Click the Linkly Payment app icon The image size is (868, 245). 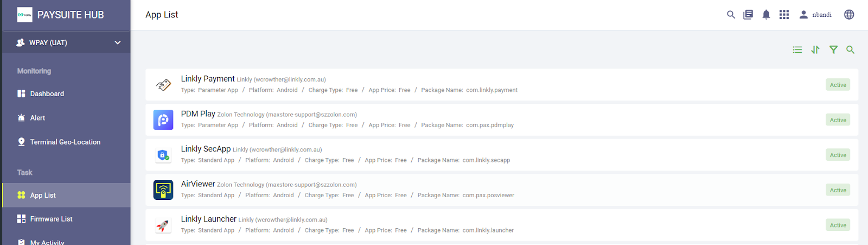(x=163, y=85)
